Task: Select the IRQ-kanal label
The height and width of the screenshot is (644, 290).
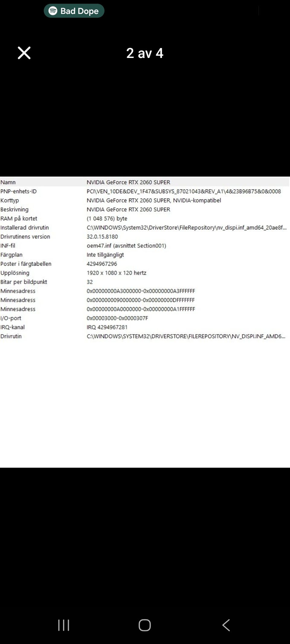Action: coord(12,327)
